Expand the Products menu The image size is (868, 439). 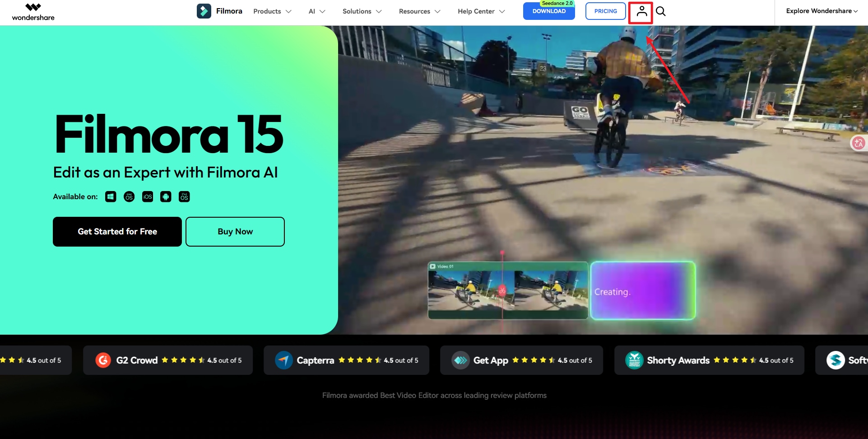pyautogui.click(x=272, y=11)
